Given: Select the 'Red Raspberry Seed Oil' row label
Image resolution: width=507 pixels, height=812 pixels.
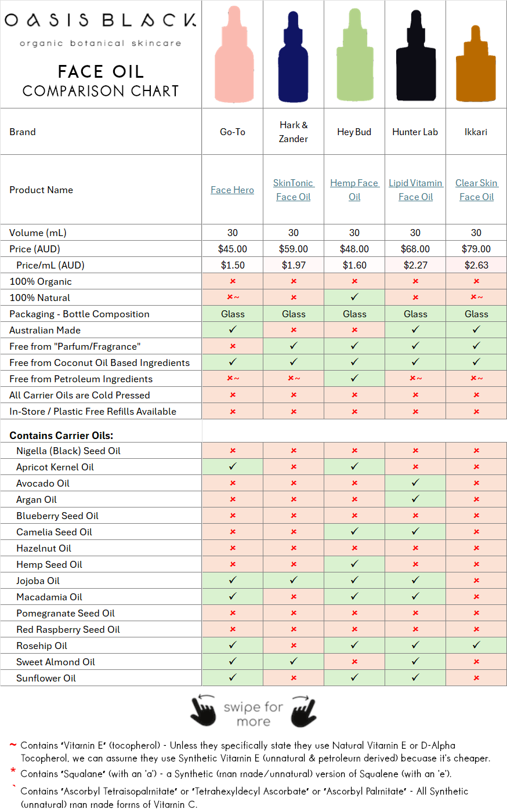Looking at the screenshot, I should pyautogui.click(x=68, y=629).
